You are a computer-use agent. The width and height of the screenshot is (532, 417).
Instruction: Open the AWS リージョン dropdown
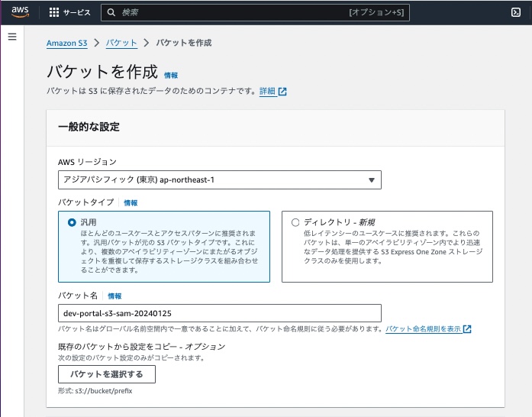click(220, 180)
